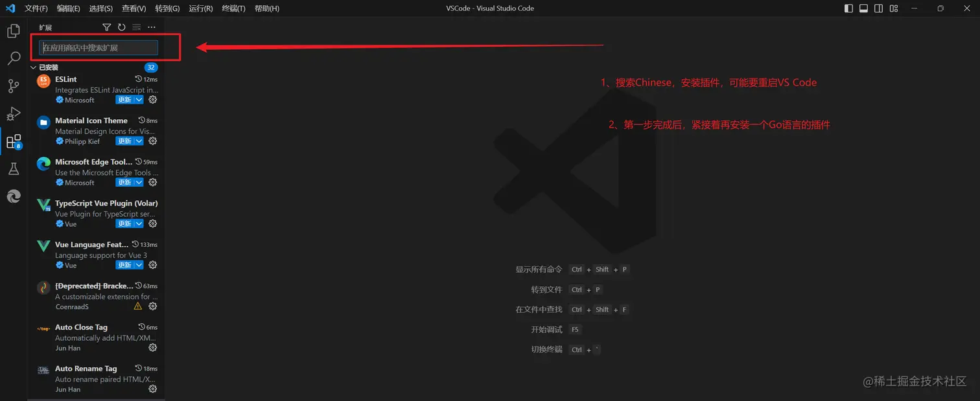980x401 pixels.
Task: Open the Testing flask view
Action: pyautogui.click(x=14, y=169)
